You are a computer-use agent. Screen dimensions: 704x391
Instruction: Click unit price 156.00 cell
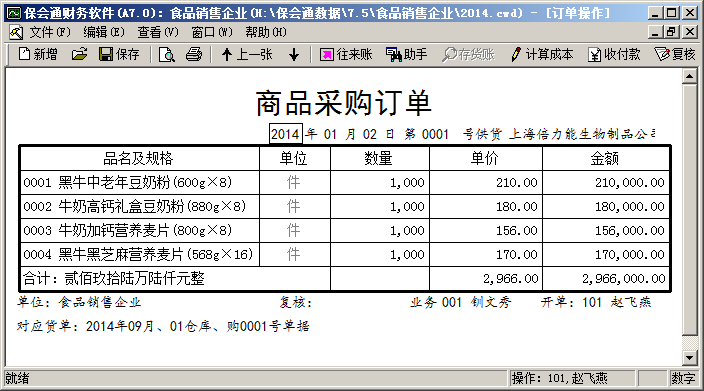(486, 230)
